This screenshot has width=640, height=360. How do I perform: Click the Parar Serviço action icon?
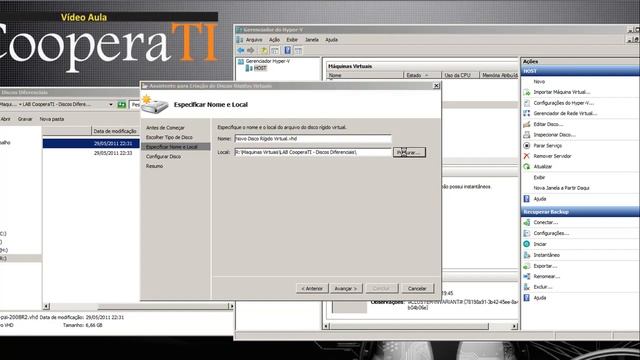click(527, 145)
